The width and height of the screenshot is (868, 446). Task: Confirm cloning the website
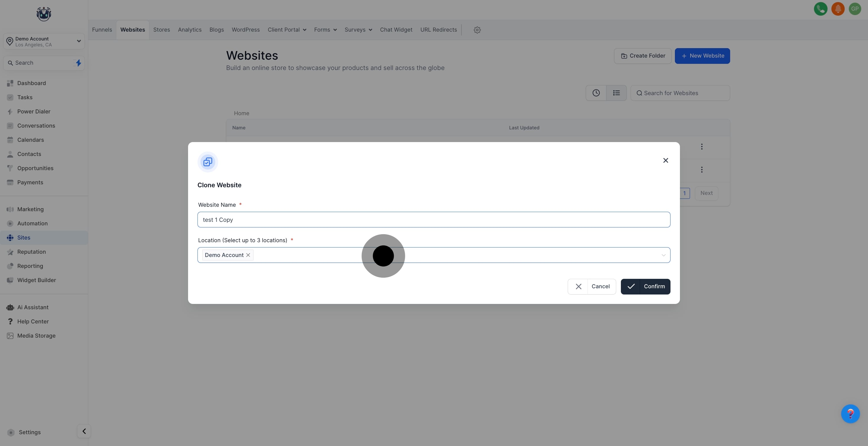[645, 286]
